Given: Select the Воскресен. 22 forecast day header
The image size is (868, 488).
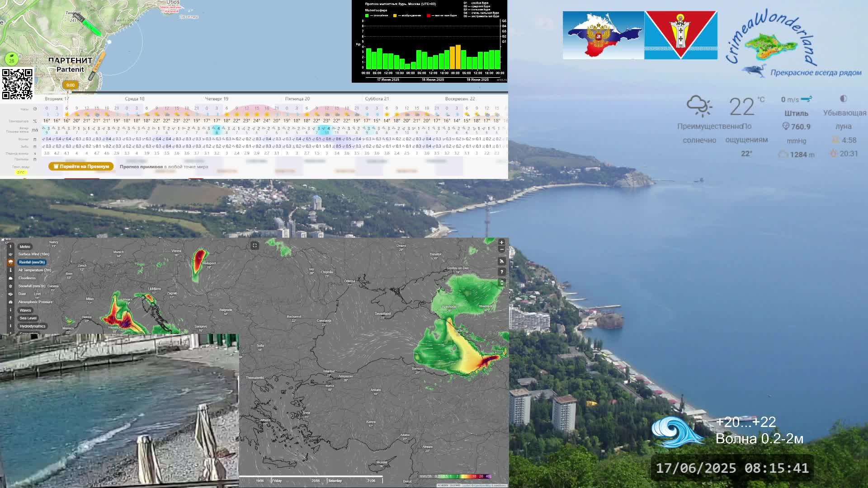Looking at the screenshot, I should pos(460,99).
